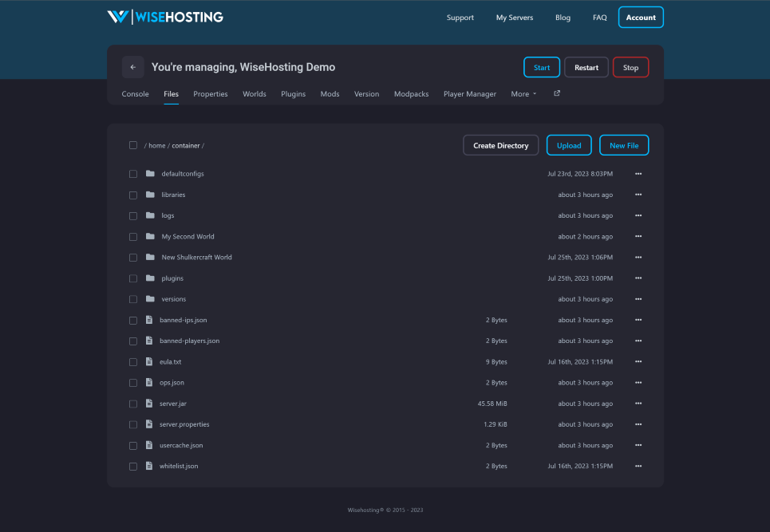Click the folder icon beside plugins
Image resolution: width=770 pixels, height=532 pixels.
click(x=150, y=278)
